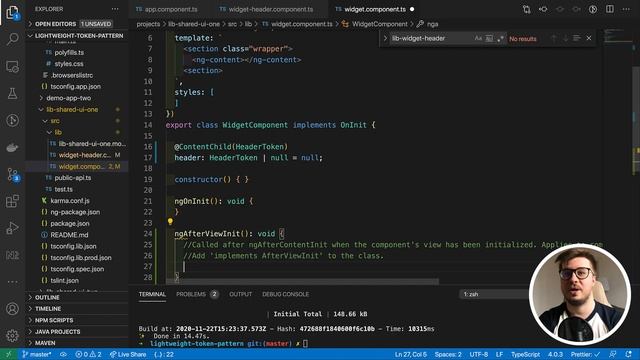
Task: Expand the Open Editors section
Action: [77, 24]
